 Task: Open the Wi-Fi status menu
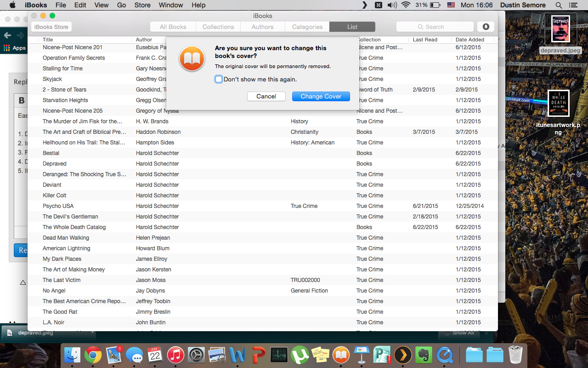pos(406,5)
